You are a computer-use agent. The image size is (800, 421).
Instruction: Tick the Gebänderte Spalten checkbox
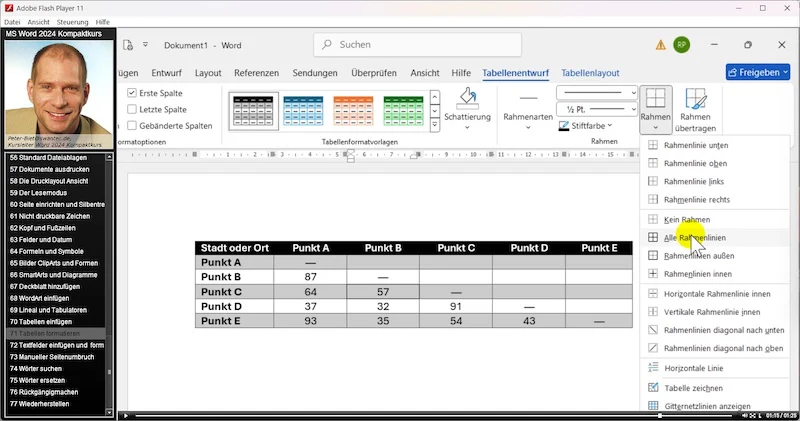pyautogui.click(x=132, y=126)
